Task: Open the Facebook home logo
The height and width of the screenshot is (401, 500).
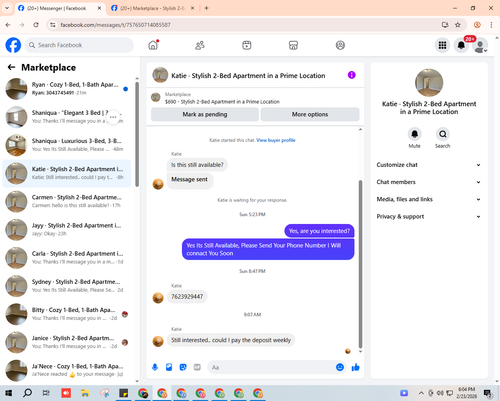Action: (x=13, y=45)
